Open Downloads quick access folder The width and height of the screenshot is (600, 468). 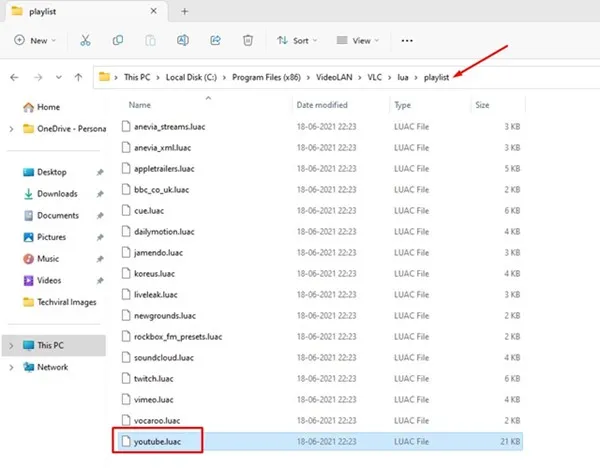[50, 194]
